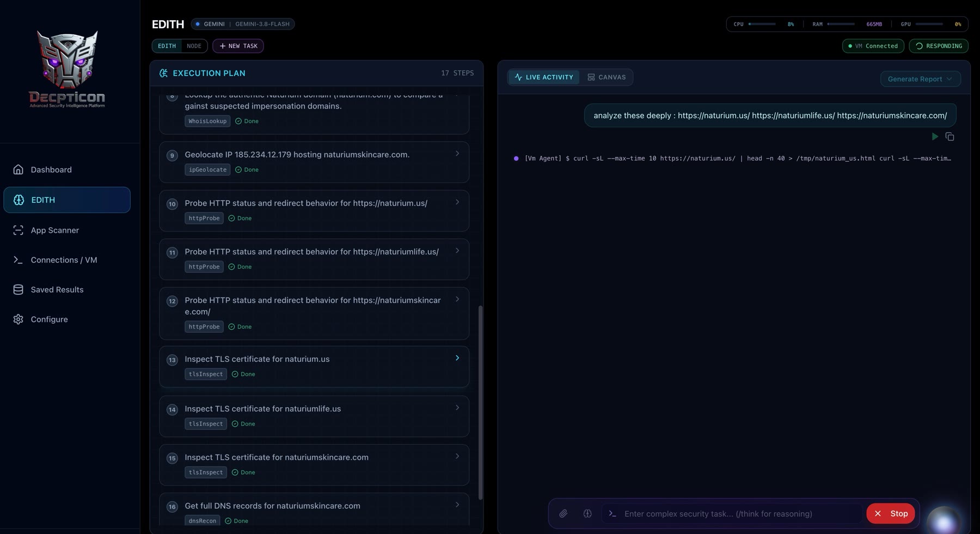The width and height of the screenshot is (980, 534).
Task: Switch to EDITH mode toggle
Action: pos(167,46)
